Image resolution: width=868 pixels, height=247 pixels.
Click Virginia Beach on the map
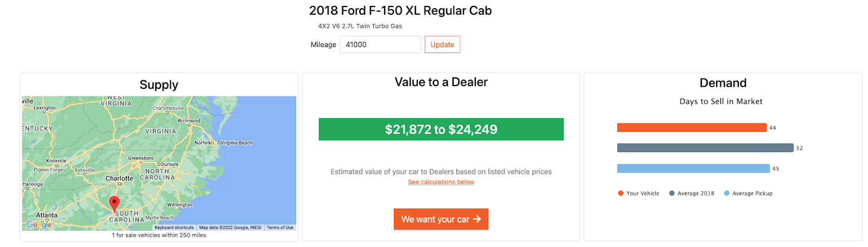(x=237, y=143)
